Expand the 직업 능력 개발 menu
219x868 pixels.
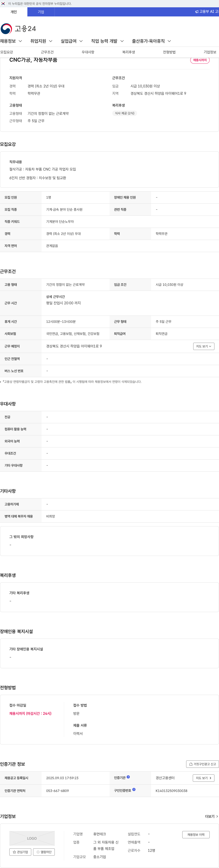107,41
